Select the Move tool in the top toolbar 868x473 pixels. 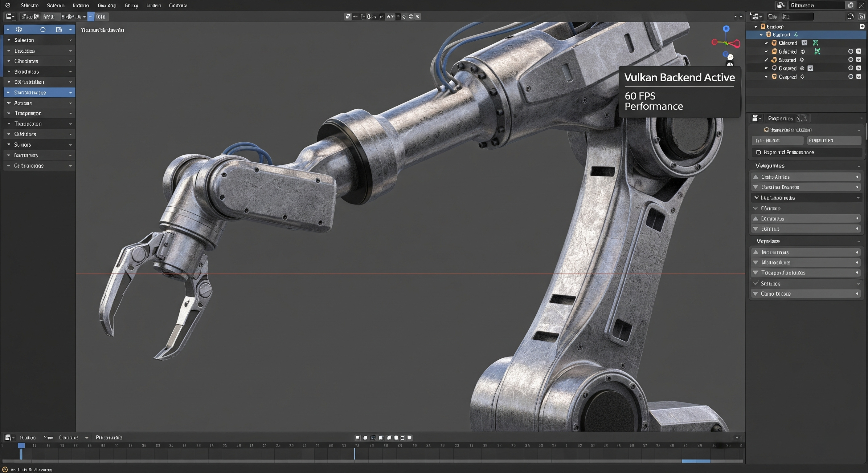coord(18,30)
